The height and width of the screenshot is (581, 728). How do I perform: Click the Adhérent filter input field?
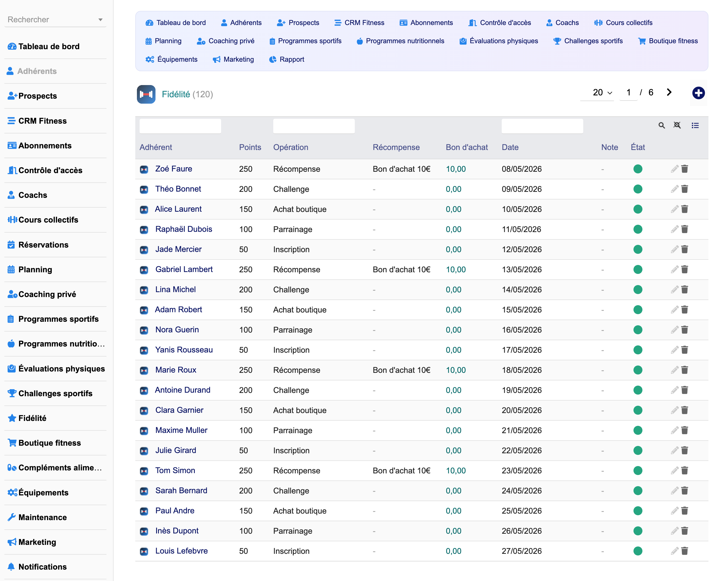coord(180,126)
